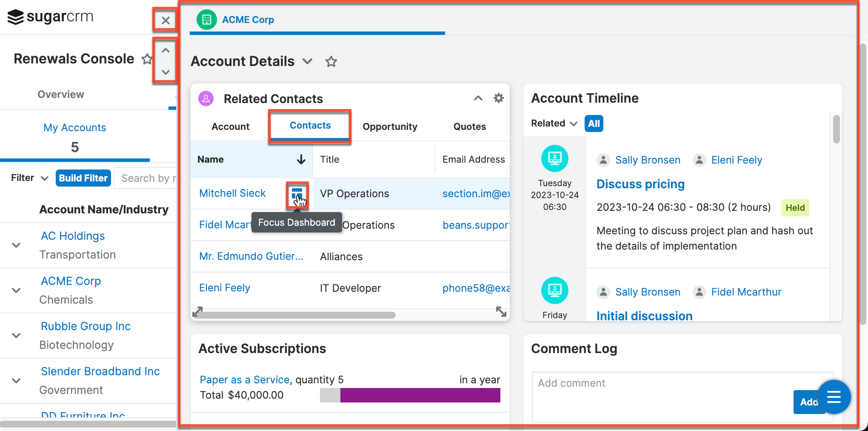This screenshot has height=431, width=868.
Task: Switch to the Account dashlet tab
Action: click(x=230, y=126)
